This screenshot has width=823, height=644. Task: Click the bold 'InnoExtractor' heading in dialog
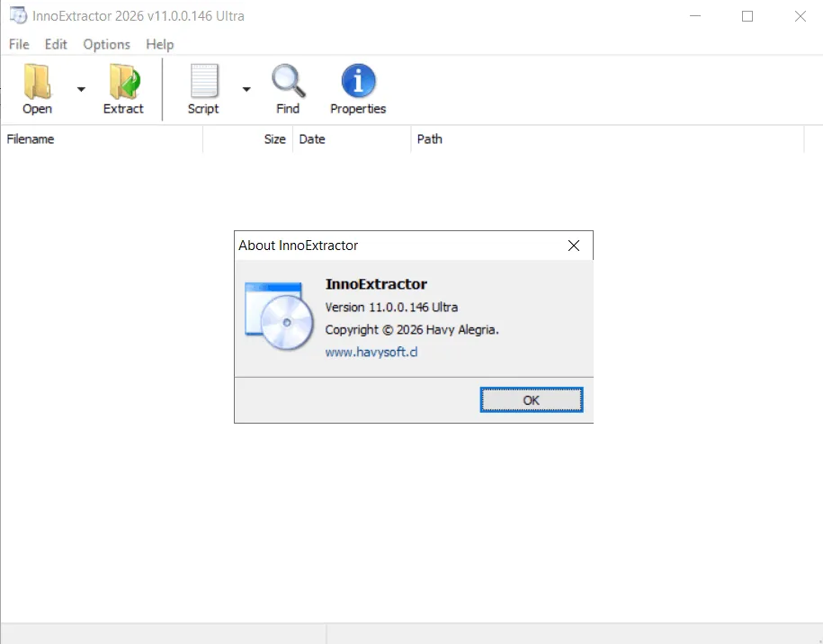coord(376,284)
